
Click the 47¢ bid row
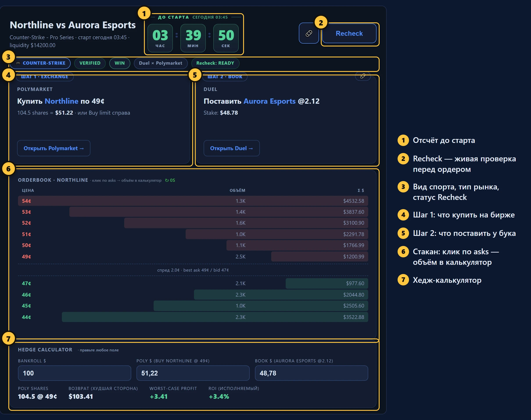tap(193, 283)
